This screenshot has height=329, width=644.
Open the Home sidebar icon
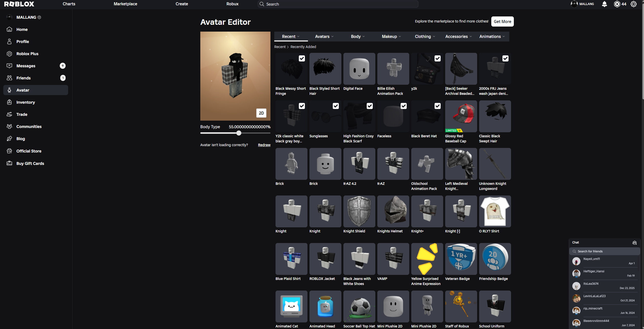(x=9, y=29)
